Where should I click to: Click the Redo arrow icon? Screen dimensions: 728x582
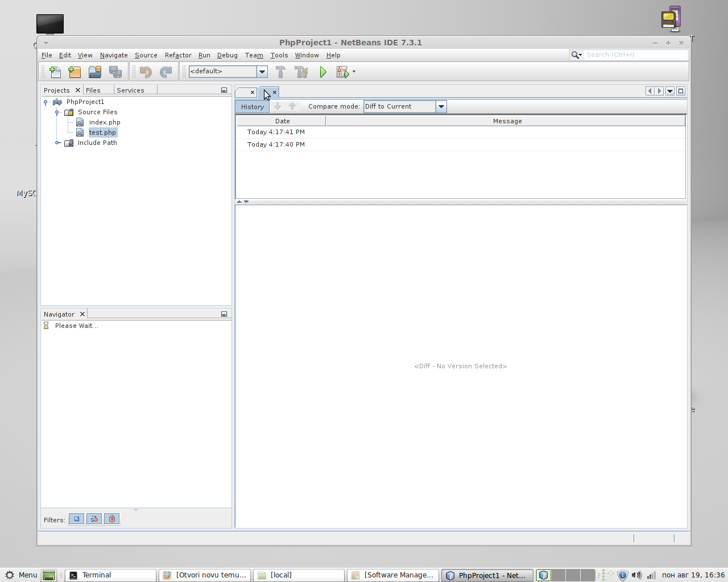click(x=166, y=72)
